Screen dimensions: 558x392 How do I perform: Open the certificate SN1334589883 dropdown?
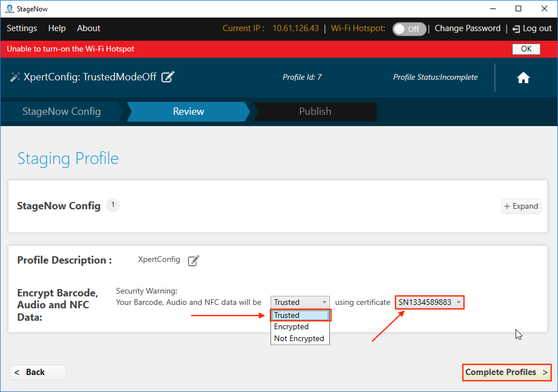pyautogui.click(x=430, y=303)
